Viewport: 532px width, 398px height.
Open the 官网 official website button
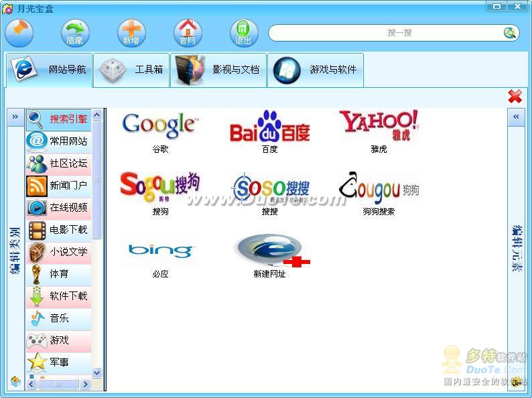tap(188, 33)
